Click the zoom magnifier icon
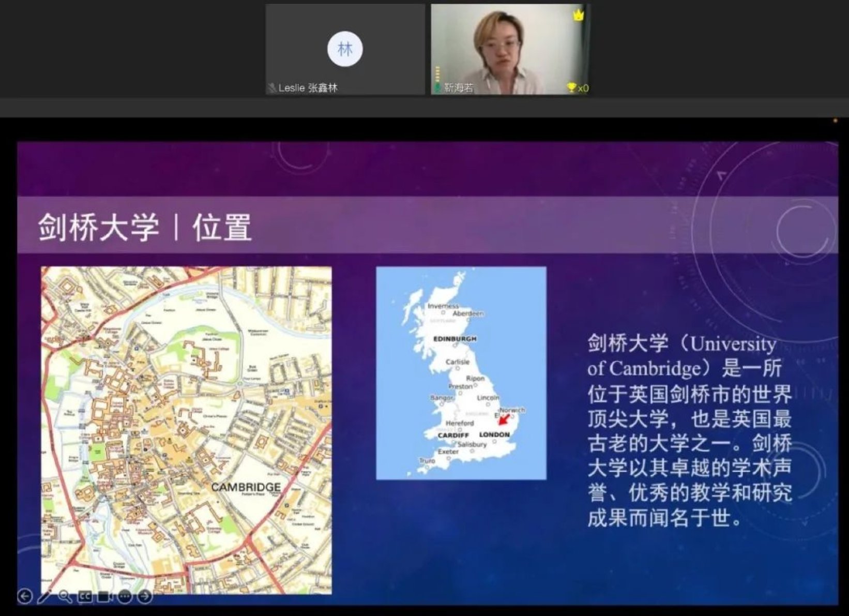This screenshot has height=616, width=849. point(65,596)
